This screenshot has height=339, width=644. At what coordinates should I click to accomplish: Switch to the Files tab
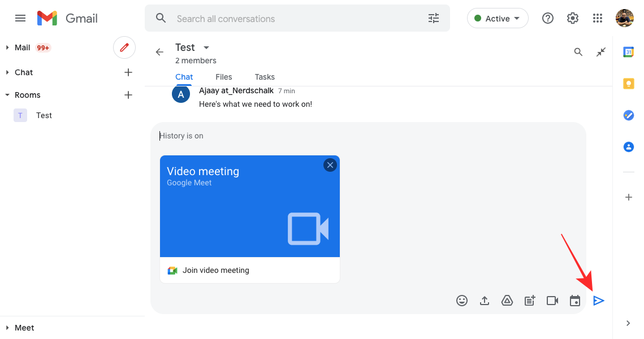pos(224,77)
